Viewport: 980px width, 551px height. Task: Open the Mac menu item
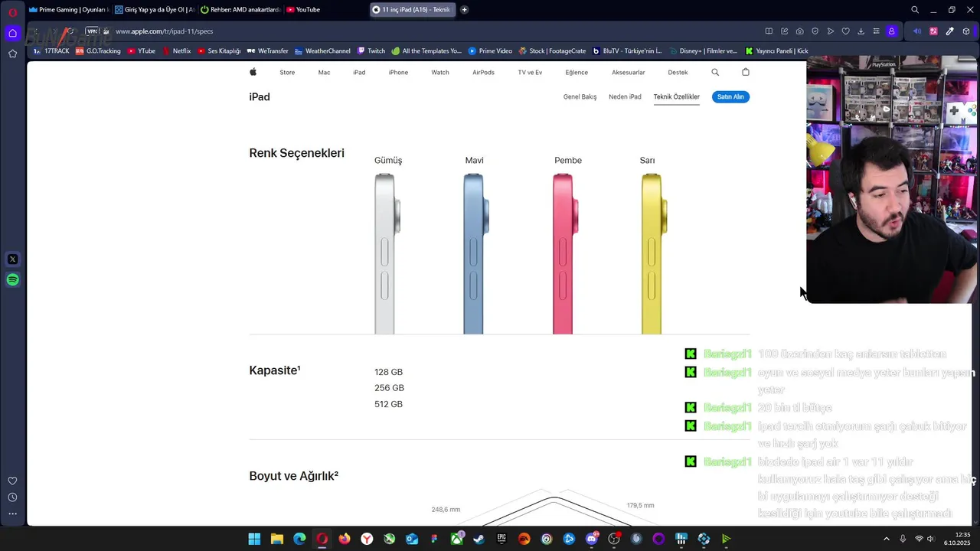click(x=324, y=72)
